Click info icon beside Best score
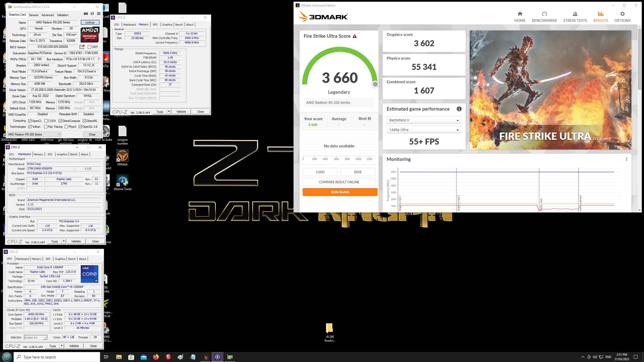 coord(369,119)
